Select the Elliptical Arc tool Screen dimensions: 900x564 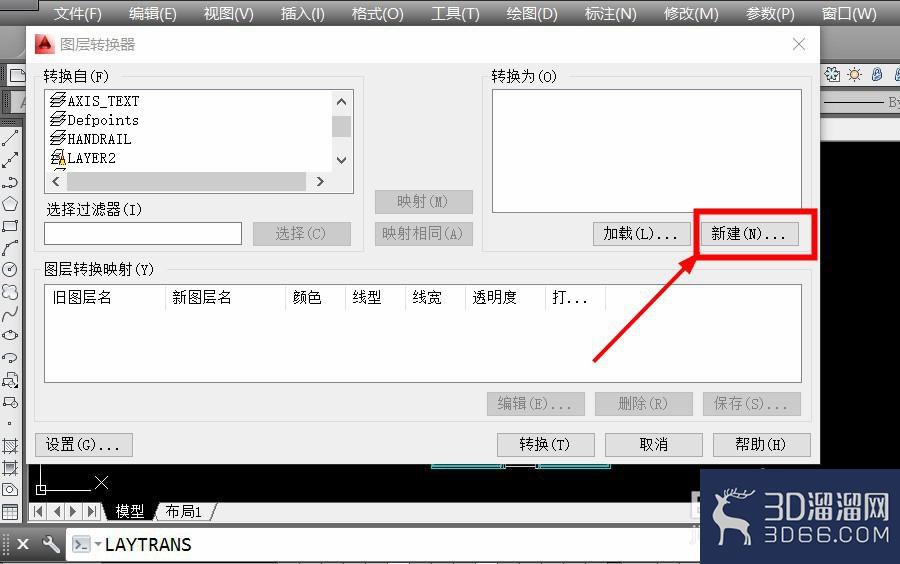coord(10,357)
